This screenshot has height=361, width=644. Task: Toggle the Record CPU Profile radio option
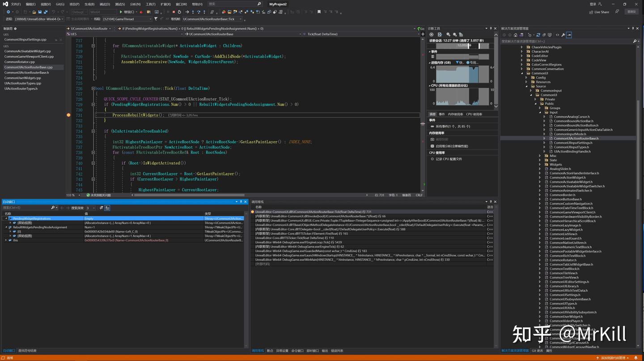(432, 159)
